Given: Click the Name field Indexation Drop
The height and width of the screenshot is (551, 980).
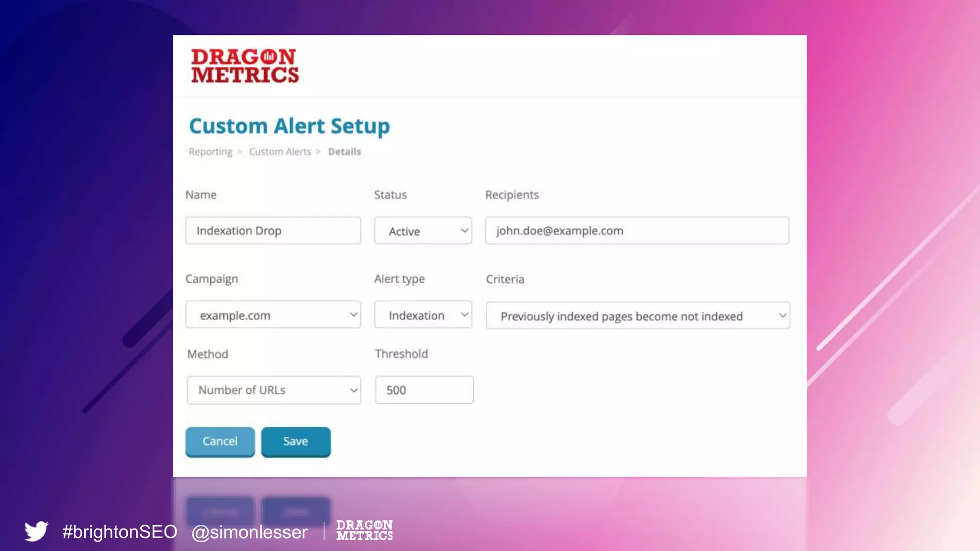Looking at the screenshot, I should click(273, 231).
